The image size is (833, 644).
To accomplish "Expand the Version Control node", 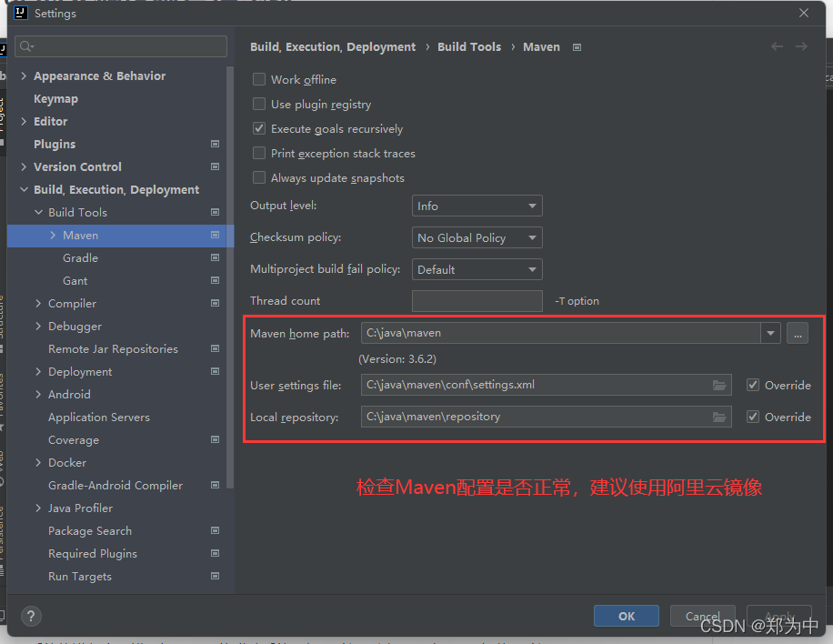I will pos(24,166).
